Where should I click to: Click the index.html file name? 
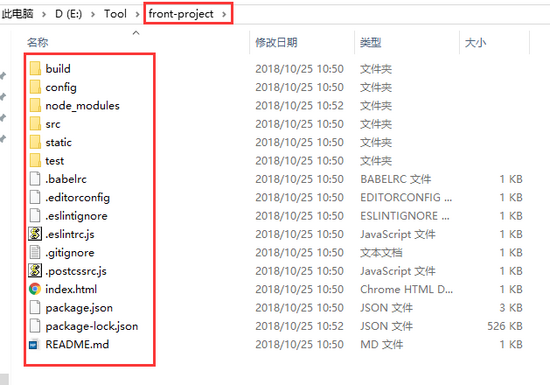click(x=71, y=289)
